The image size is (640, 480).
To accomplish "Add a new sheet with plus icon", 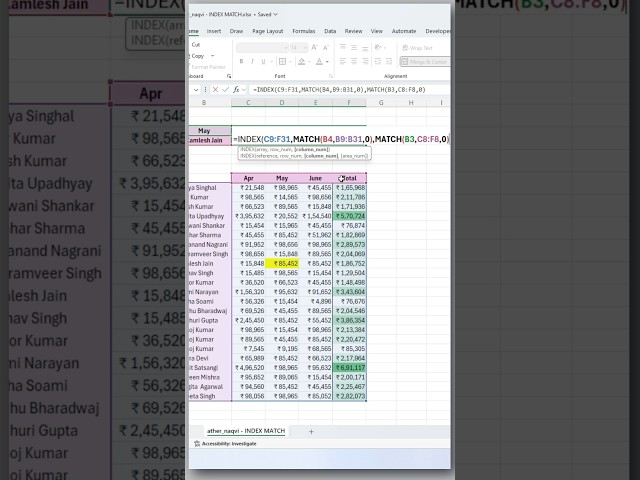I will [311, 431].
